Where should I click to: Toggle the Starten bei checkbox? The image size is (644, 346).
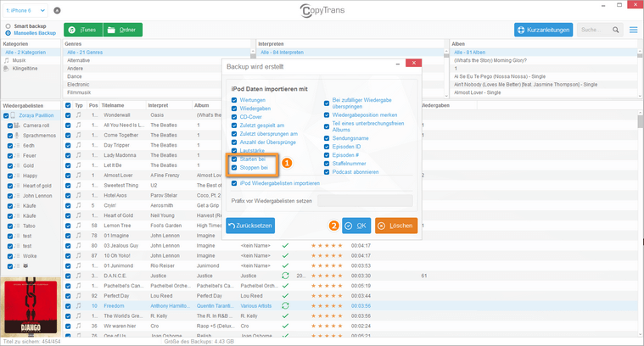(x=234, y=159)
